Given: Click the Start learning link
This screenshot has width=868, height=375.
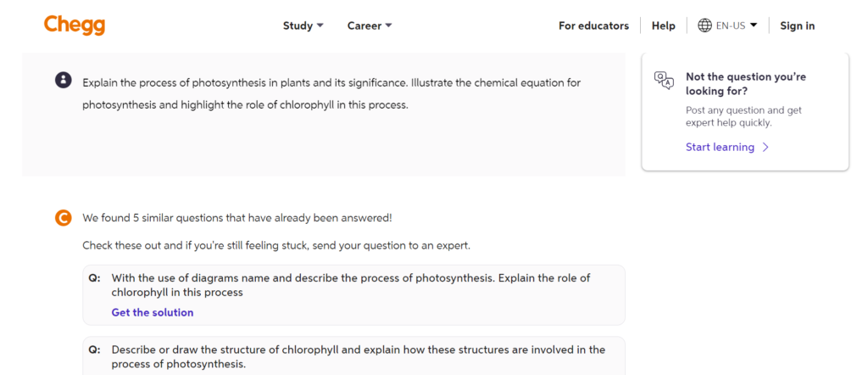Looking at the screenshot, I should click(x=720, y=148).
